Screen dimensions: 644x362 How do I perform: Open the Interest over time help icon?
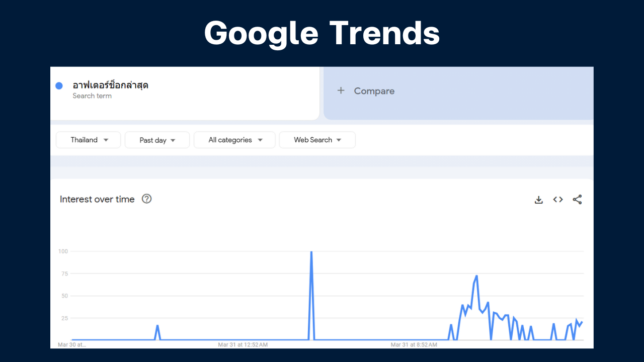[x=146, y=199]
